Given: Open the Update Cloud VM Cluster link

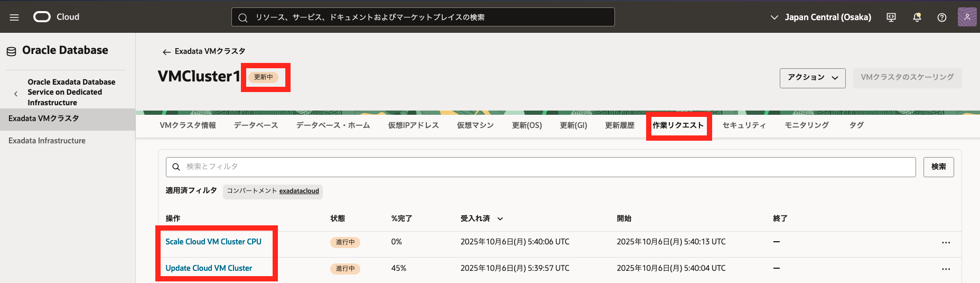Looking at the screenshot, I should pyautogui.click(x=209, y=268).
